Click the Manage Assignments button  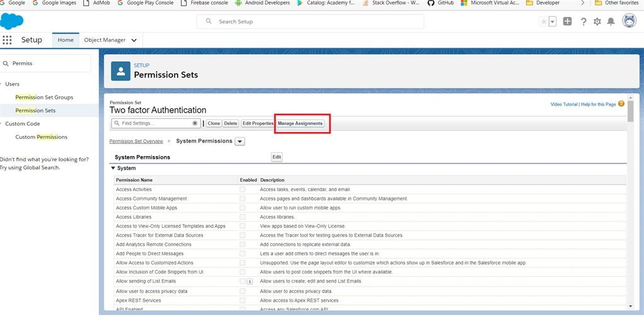(x=300, y=123)
